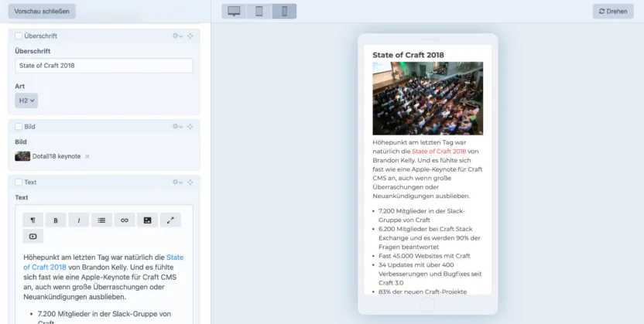This screenshot has width=644, height=324.
Task: Click preview bullet '6.200 Mitglieder bei Craft Stack'
Action: [x=426, y=229]
